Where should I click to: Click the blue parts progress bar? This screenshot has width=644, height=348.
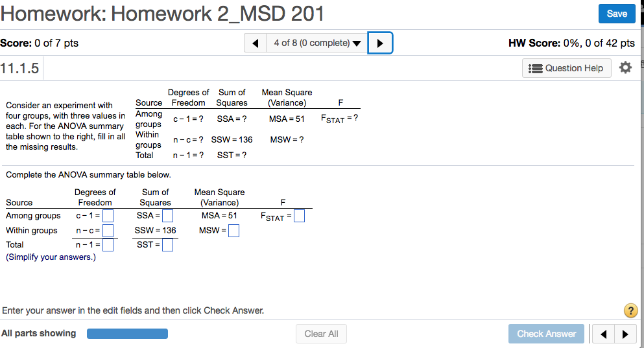pos(127,334)
